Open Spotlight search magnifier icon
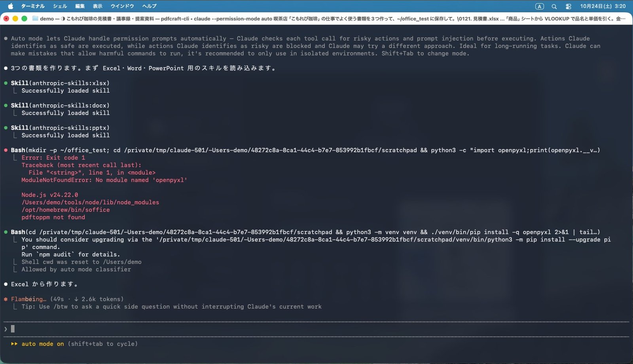The width and height of the screenshot is (633, 364). pyautogui.click(x=554, y=6)
